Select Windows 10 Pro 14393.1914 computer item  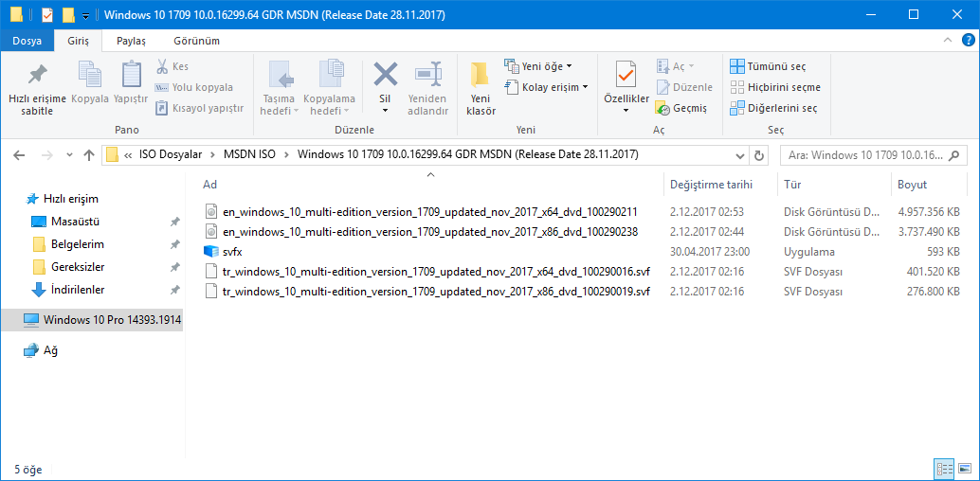(92, 320)
